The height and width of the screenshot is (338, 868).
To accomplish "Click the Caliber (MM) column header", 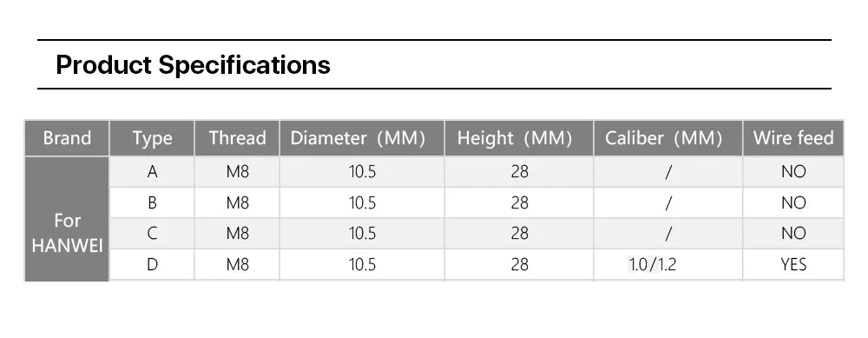I will (668, 138).
